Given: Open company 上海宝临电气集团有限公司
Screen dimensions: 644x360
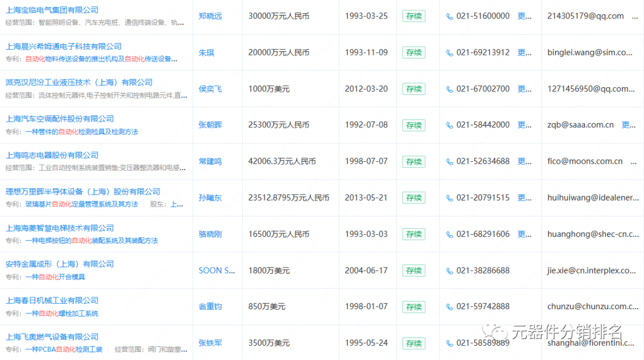Looking at the screenshot, I should (52, 10).
